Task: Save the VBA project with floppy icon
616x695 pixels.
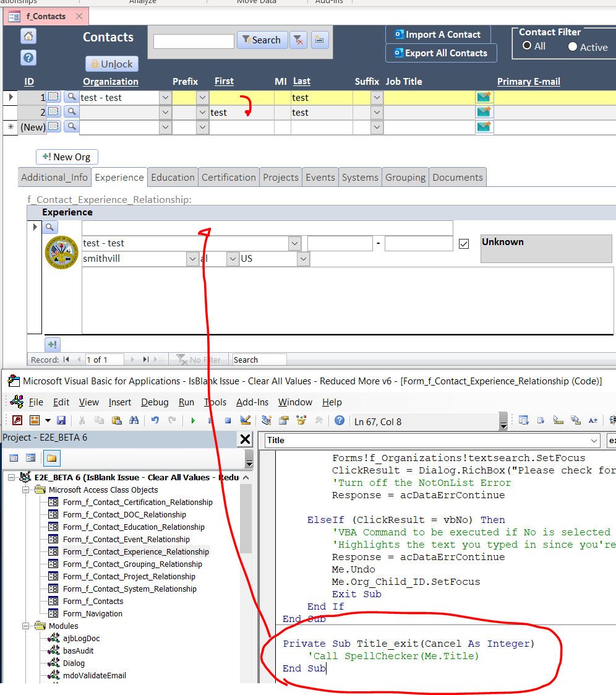Action: (x=62, y=420)
